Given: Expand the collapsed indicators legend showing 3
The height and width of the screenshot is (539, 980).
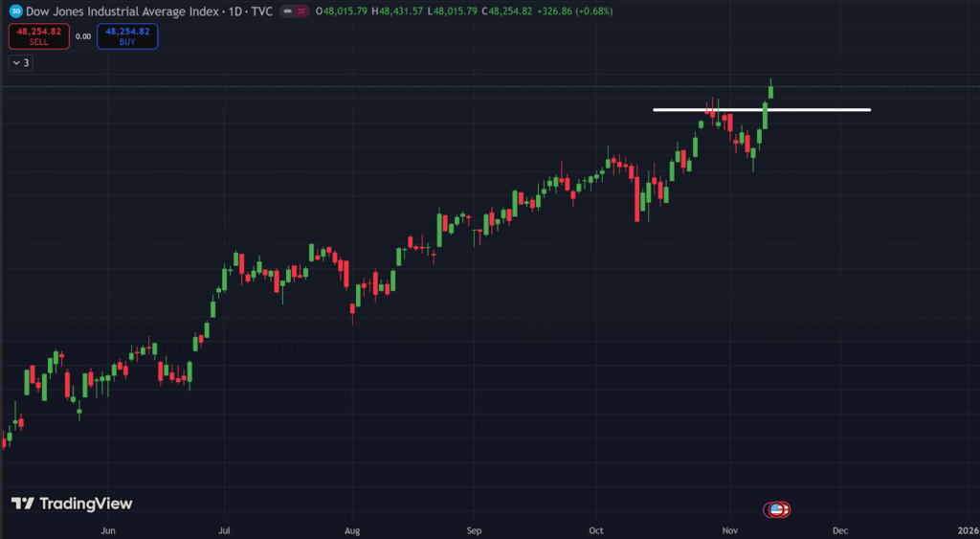Looking at the screenshot, I should point(20,62).
